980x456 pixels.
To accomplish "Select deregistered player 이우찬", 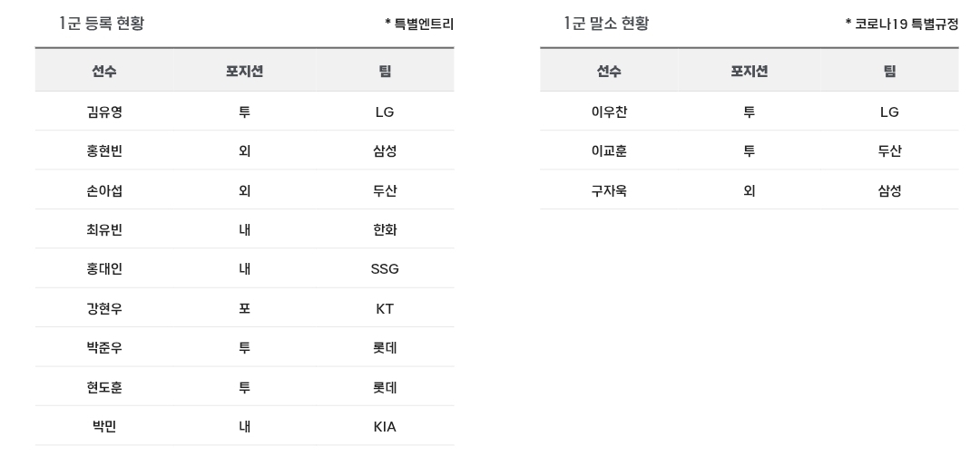I will 609,112.
